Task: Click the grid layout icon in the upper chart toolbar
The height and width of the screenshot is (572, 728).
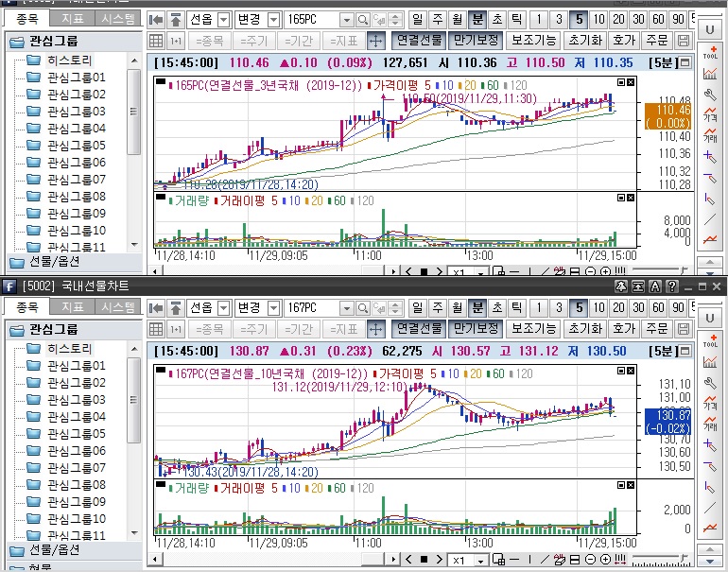Action: click(x=157, y=41)
